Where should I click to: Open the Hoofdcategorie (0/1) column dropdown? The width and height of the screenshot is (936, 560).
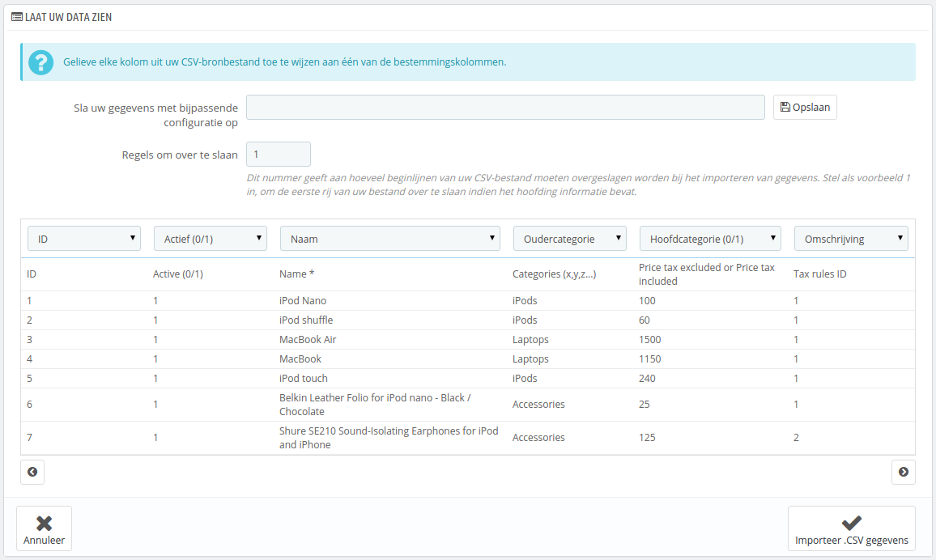[x=710, y=239]
